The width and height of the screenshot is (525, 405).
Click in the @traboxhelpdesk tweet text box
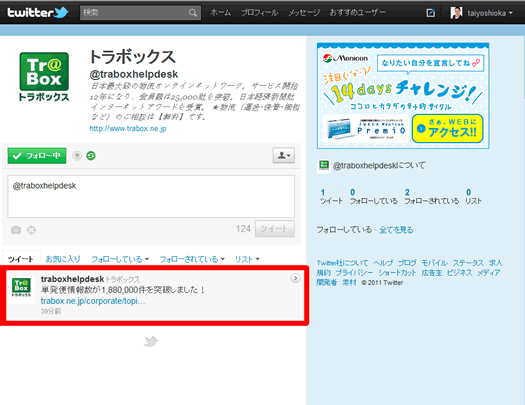[x=151, y=196]
